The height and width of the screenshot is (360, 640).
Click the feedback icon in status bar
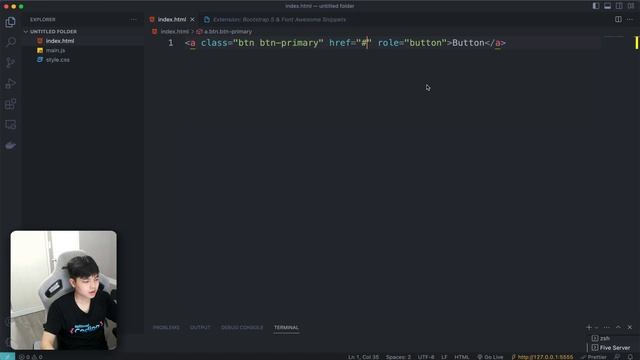click(x=617, y=357)
